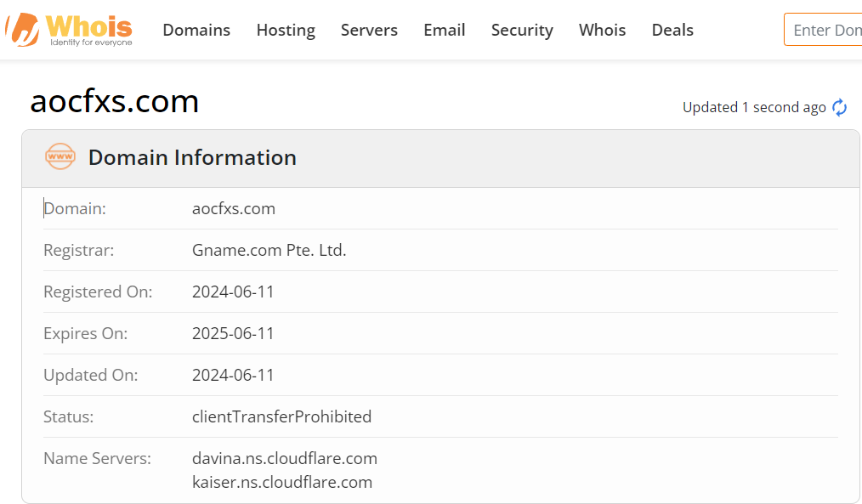Open the Security menu
Viewport: 862px width, 504px height.
(x=522, y=30)
